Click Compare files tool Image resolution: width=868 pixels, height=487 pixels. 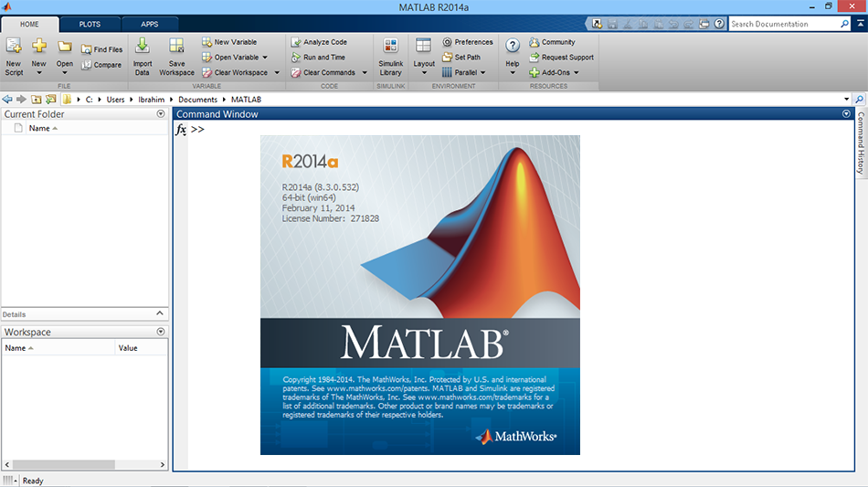tap(101, 65)
